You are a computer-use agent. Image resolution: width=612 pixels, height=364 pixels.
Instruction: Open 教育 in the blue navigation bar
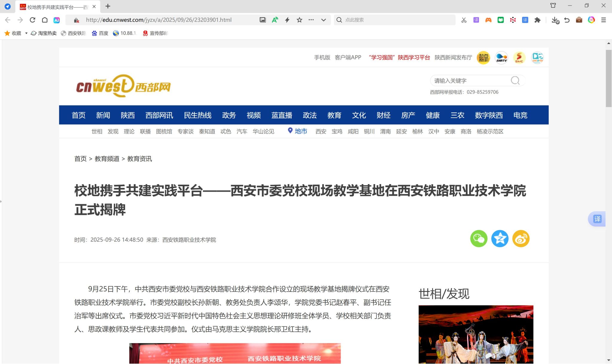click(x=334, y=115)
